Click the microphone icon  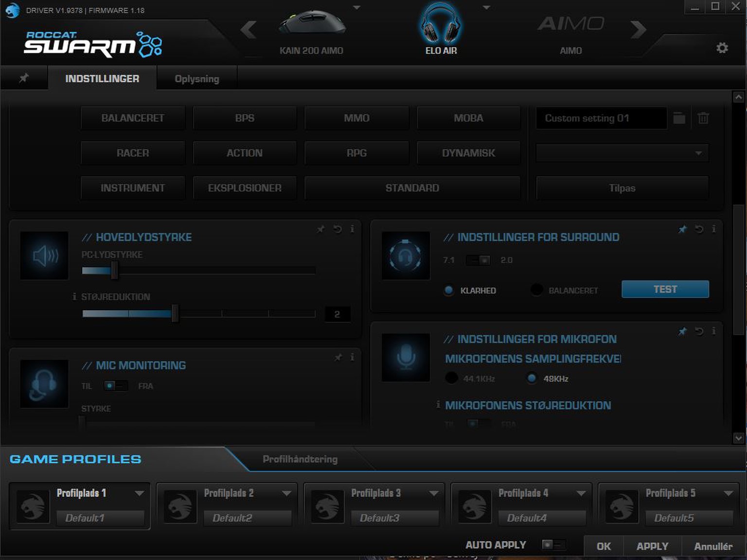click(x=406, y=357)
